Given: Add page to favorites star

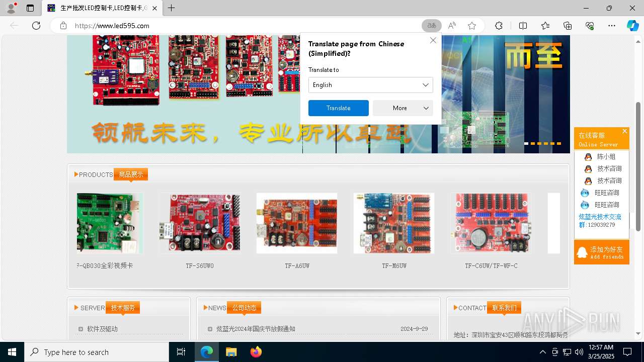Looking at the screenshot, I should click(472, 26).
